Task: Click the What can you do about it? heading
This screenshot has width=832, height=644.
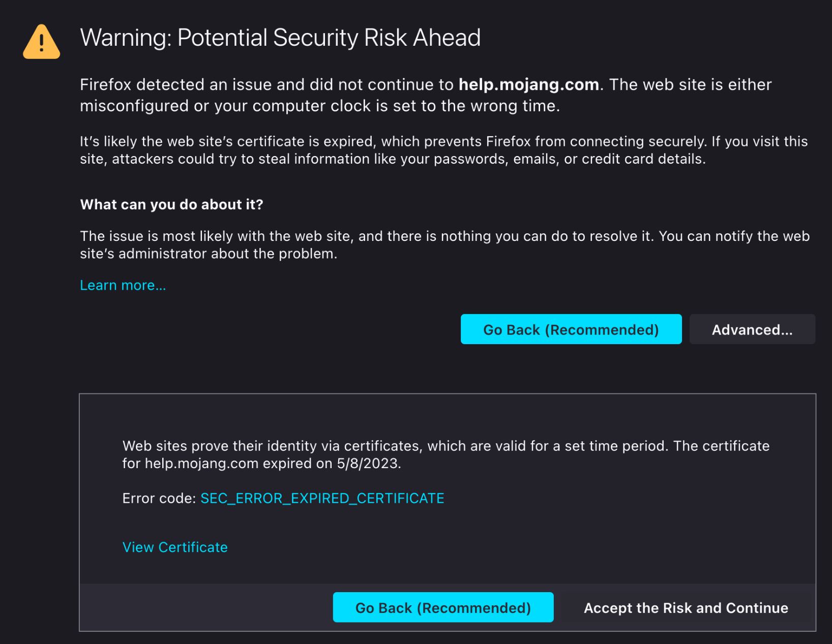Action: click(172, 204)
